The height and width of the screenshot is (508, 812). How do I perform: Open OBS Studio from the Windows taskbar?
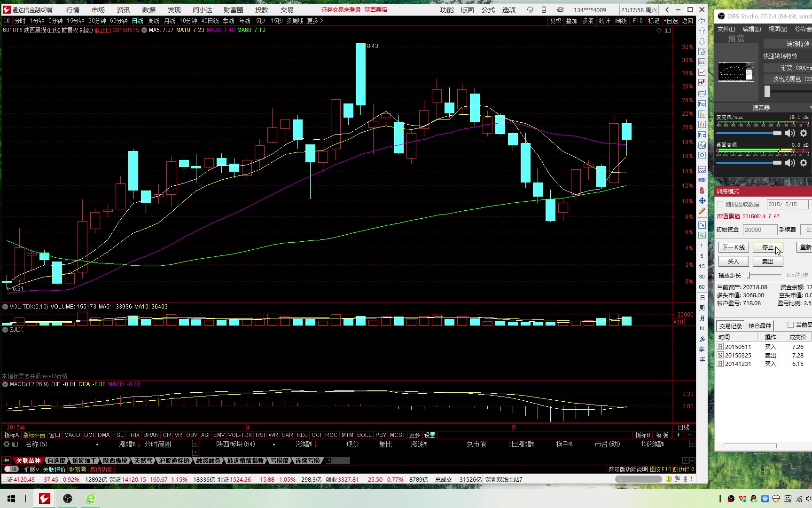[68, 499]
